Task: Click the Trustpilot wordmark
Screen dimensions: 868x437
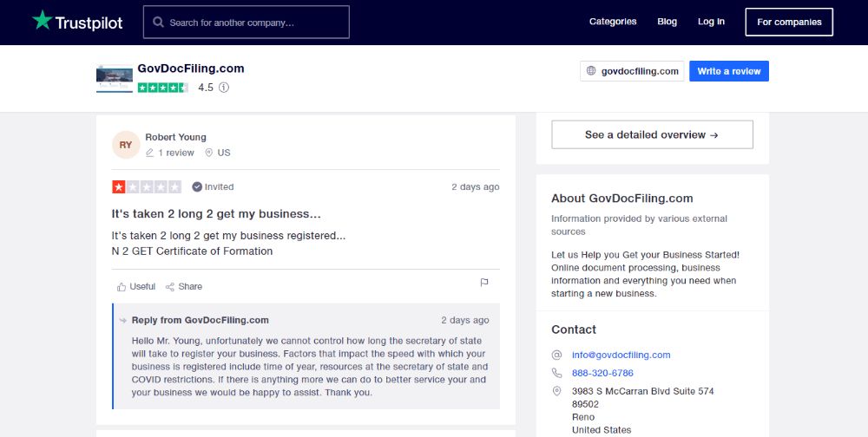Action: (89, 23)
